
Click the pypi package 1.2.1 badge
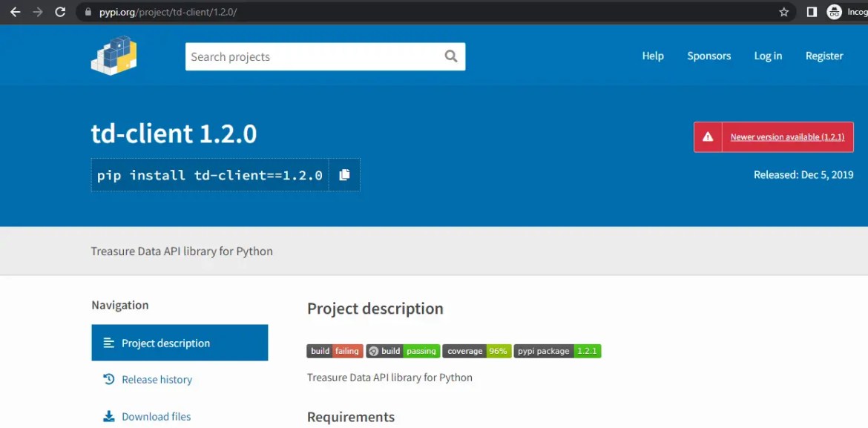(x=557, y=351)
